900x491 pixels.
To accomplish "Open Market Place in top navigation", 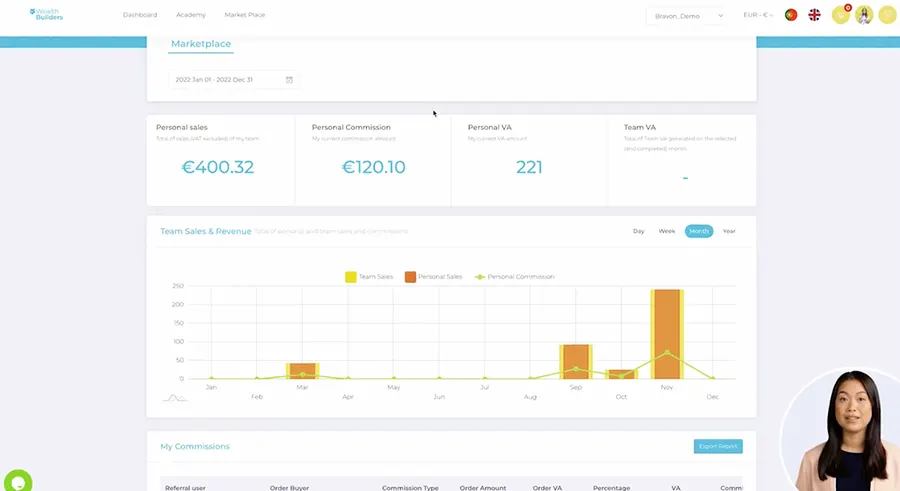I will [x=245, y=15].
